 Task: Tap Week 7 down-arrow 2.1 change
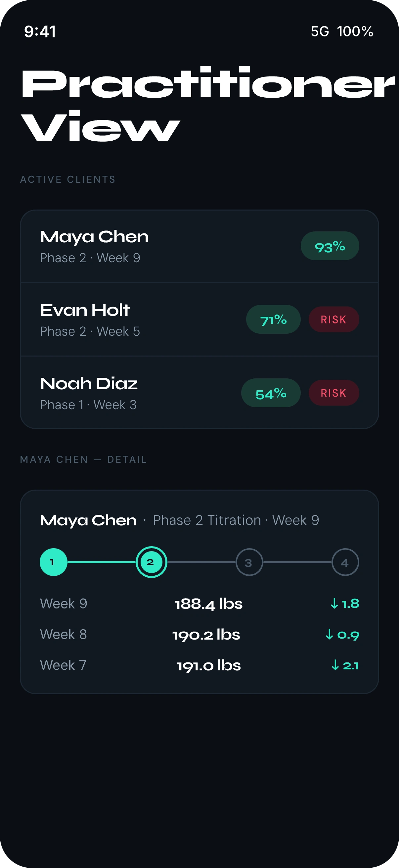345,665
